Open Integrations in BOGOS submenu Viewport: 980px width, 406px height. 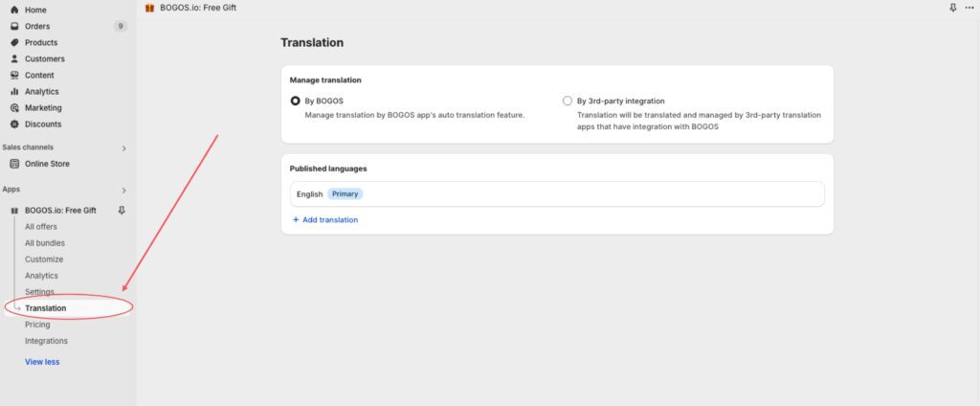coord(46,341)
